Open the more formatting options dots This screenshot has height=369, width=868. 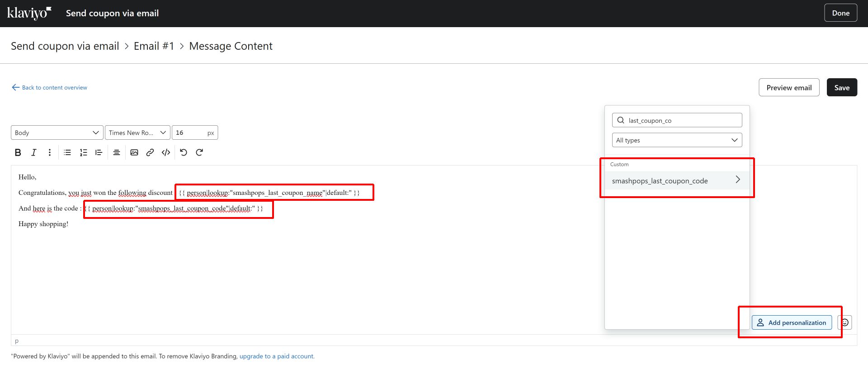[x=50, y=152]
